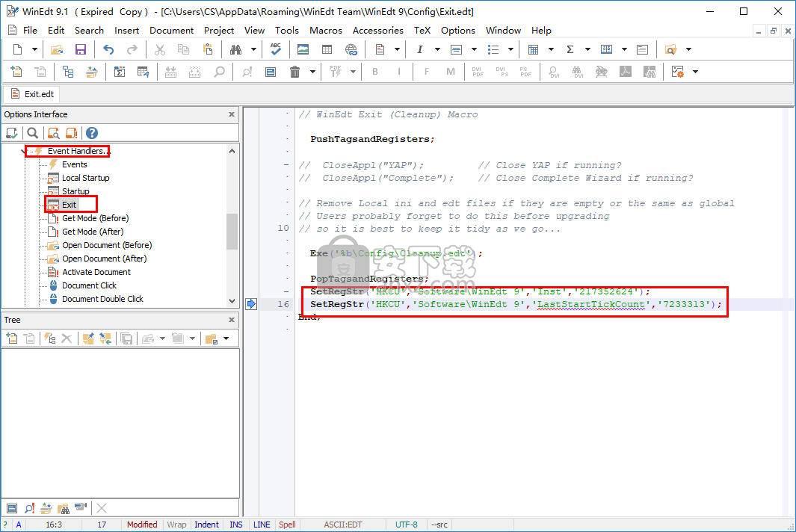The width and height of the screenshot is (796, 532).
Task: Open the dropdown arrow next to bulleted list
Action: click(x=510, y=49)
